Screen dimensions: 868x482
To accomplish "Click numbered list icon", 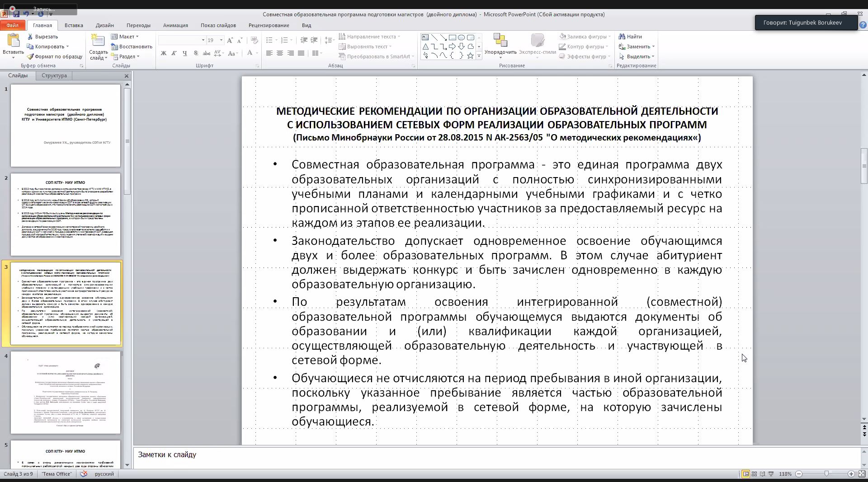I will click(284, 40).
